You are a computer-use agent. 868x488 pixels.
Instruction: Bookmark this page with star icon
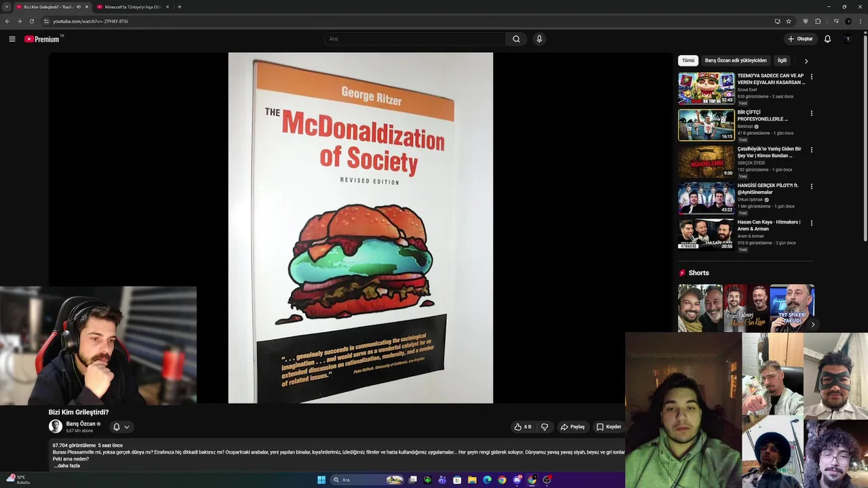789,21
